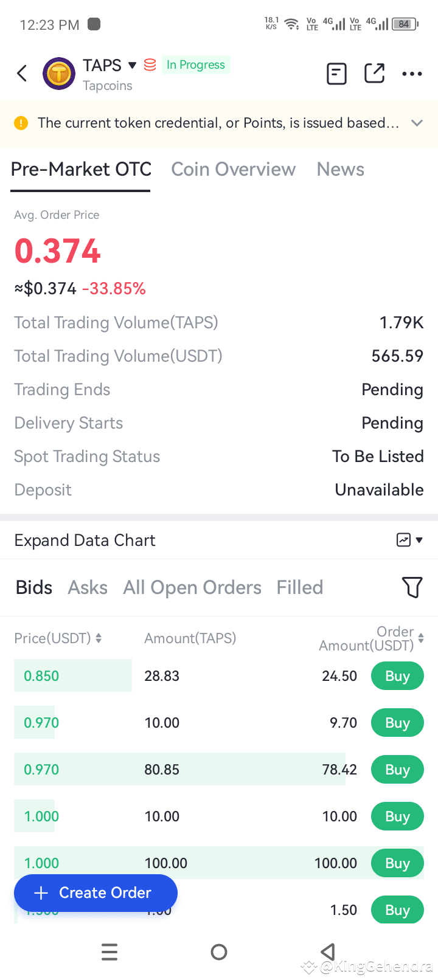The width and height of the screenshot is (438, 980).
Task: Tap the yellow warning notice icon
Action: pyautogui.click(x=21, y=123)
